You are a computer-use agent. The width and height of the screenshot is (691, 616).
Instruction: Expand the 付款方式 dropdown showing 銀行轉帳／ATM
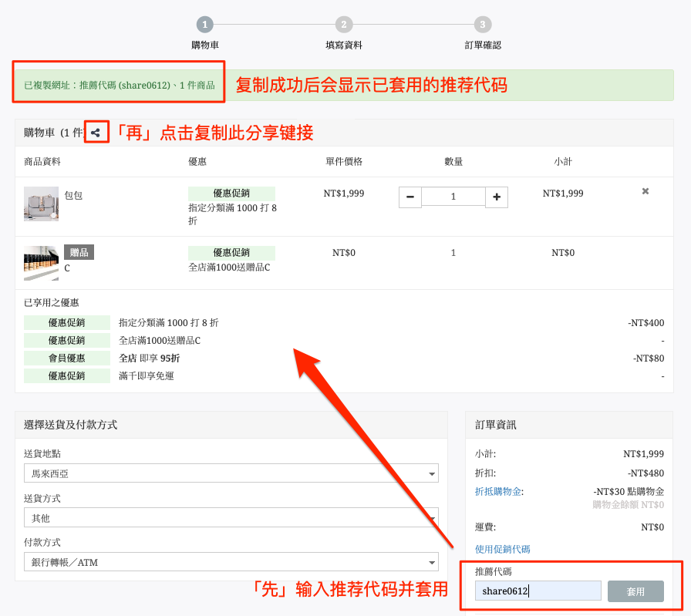tap(231, 562)
